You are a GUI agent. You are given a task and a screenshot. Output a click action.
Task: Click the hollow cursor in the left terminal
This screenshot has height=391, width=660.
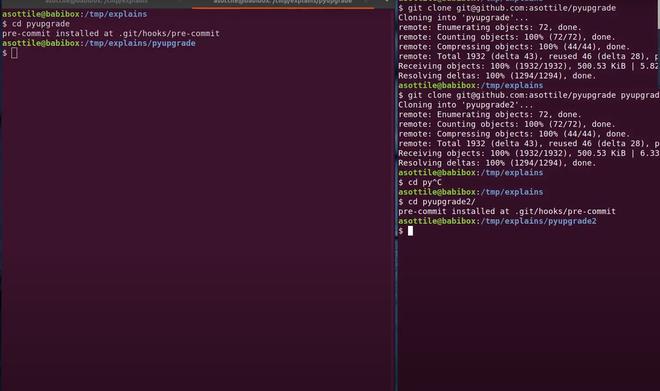click(x=14, y=53)
